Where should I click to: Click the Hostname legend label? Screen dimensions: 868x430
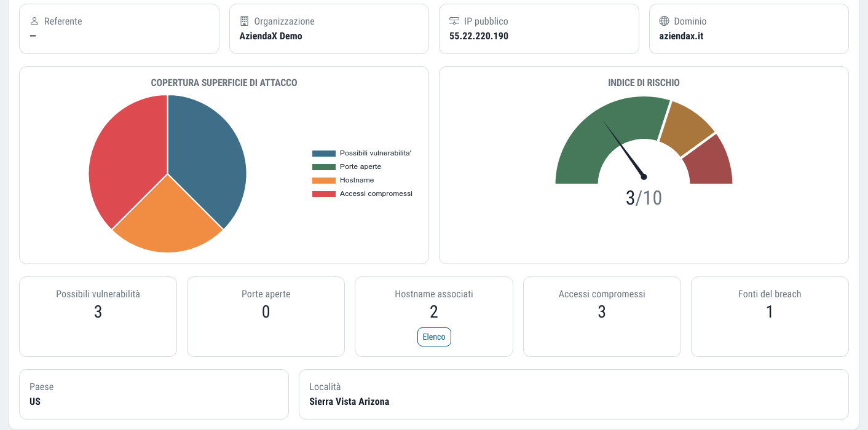pyautogui.click(x=357, y=180)
